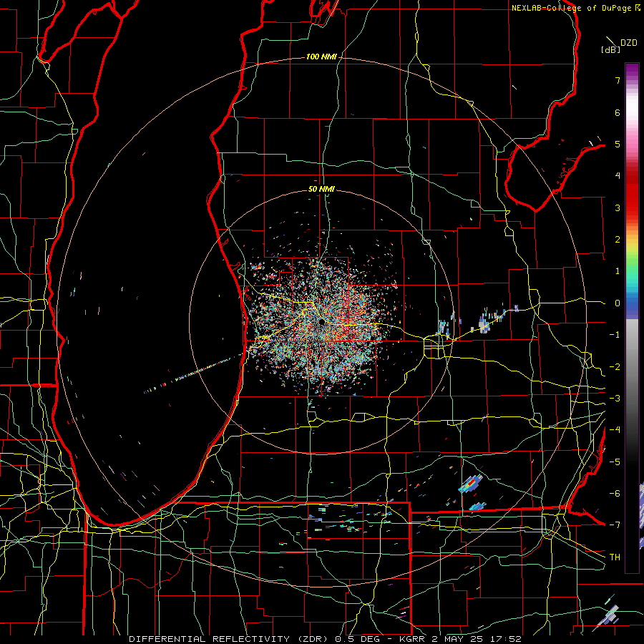Click the '-2' value on color scale
The image size is (644, 644).
(615, 367)
